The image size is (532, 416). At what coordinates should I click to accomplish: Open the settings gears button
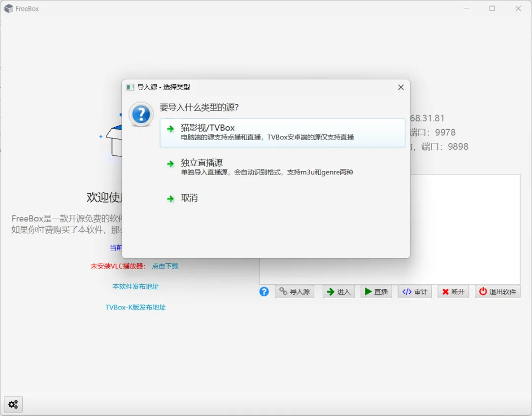click(x=13, y=405)
